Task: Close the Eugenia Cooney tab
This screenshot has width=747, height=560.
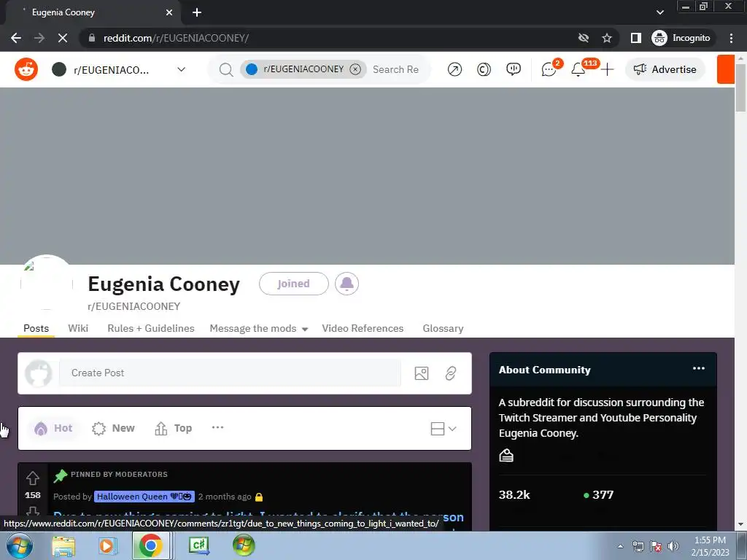Action: [169, 12]
